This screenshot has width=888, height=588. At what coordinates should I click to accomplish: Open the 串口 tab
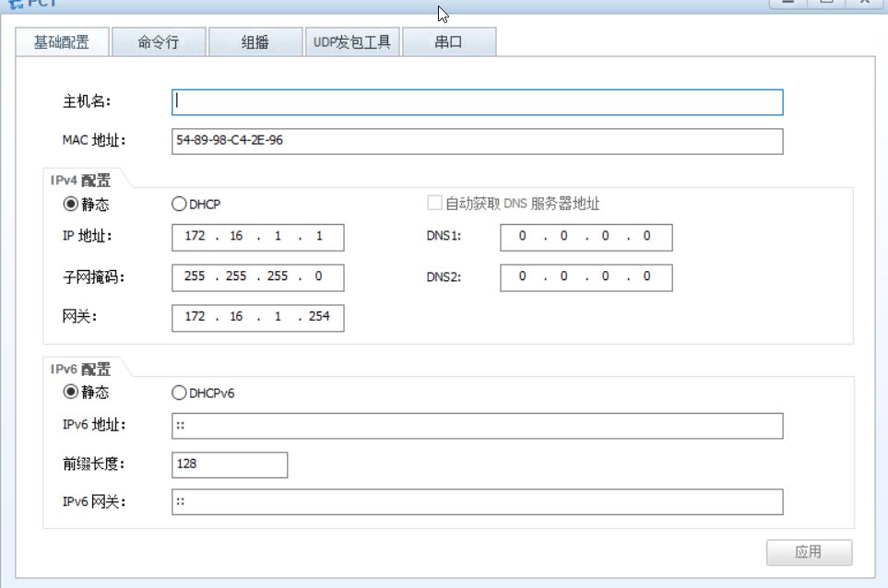click(448, 42)
